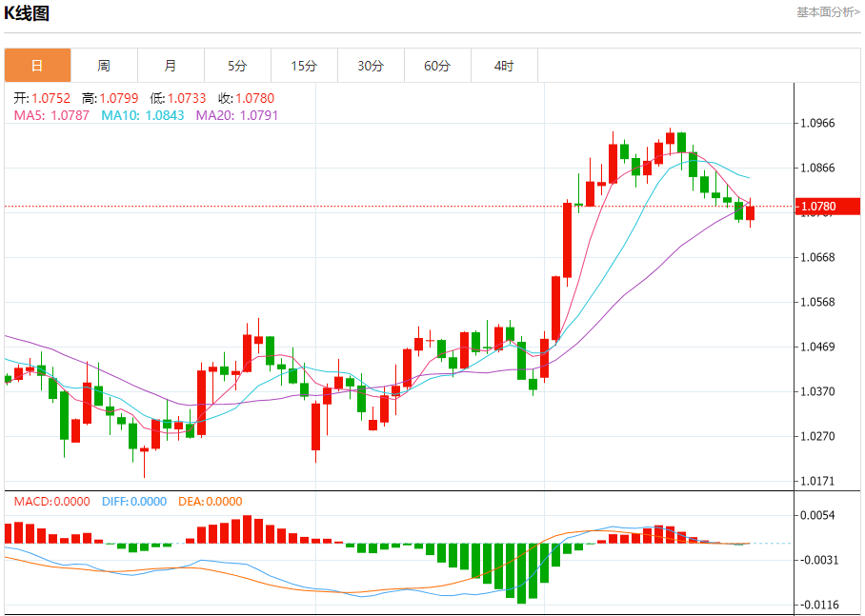Open the 基本面分析> link
This screenshot has width=865, height=616.
[x=828, y=12]
